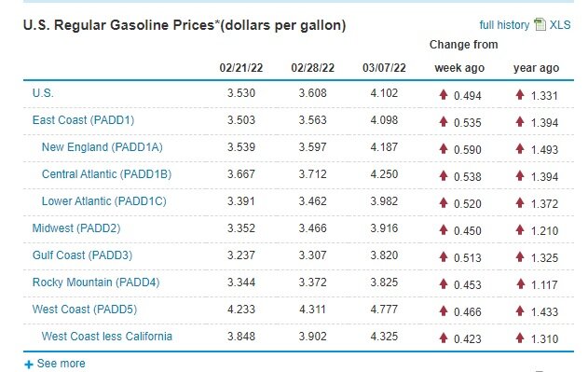Open the full history link
This screenshot has width=588, height=372.
[x=504, y=25]
